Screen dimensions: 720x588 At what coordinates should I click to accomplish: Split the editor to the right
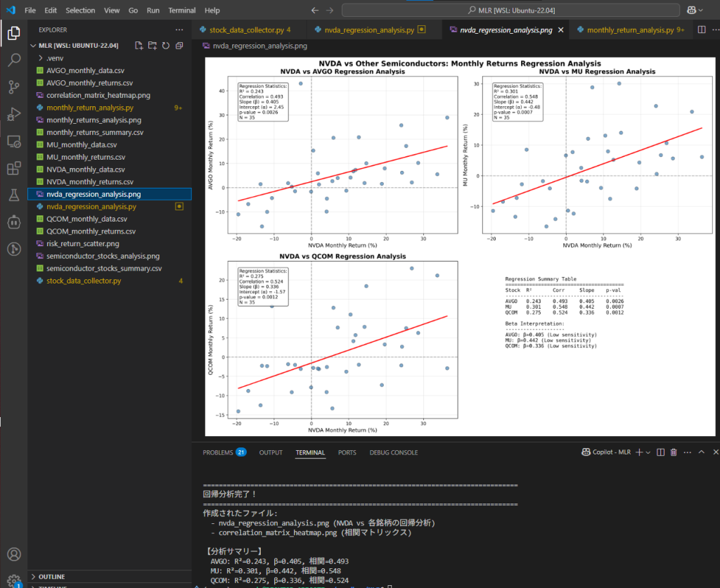pos(702,30)
